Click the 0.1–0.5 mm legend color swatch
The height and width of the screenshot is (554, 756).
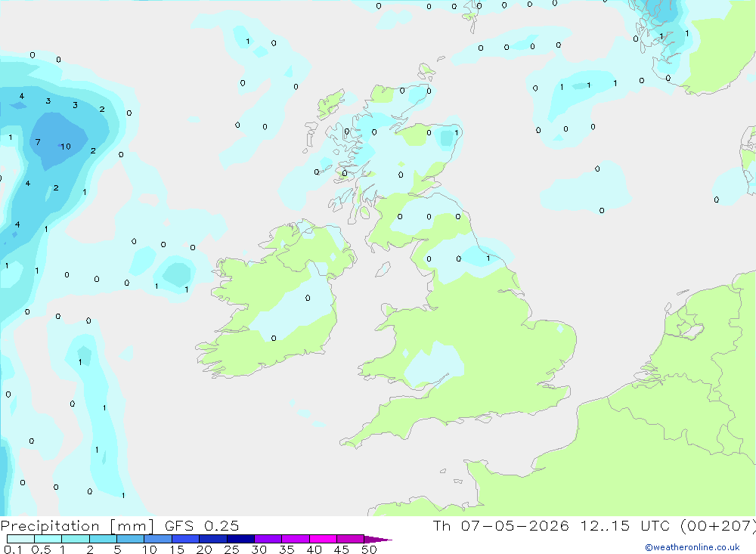click(20, 539)
